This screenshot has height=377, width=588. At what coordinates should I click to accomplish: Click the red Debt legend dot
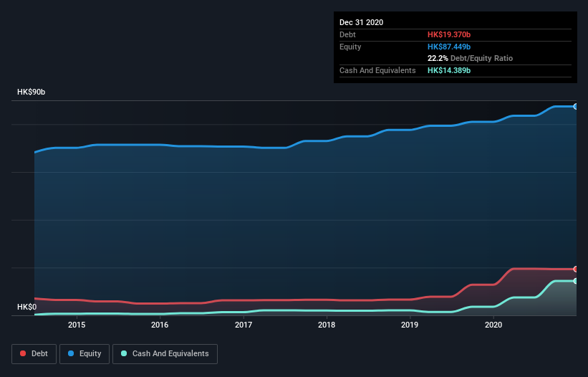23,353
